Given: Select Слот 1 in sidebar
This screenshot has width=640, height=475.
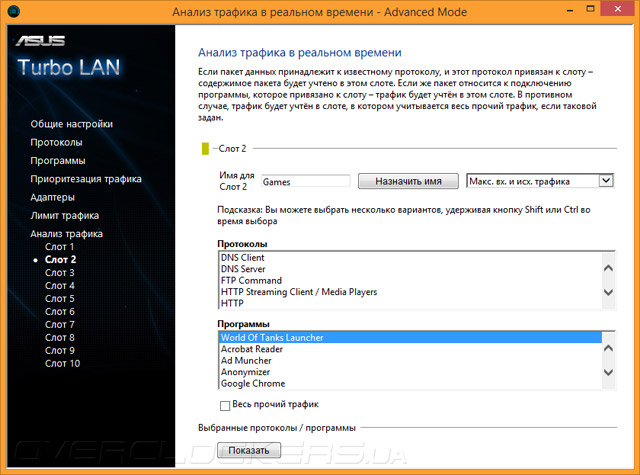Looking at the screenshot, I should [x=60, y=246].
